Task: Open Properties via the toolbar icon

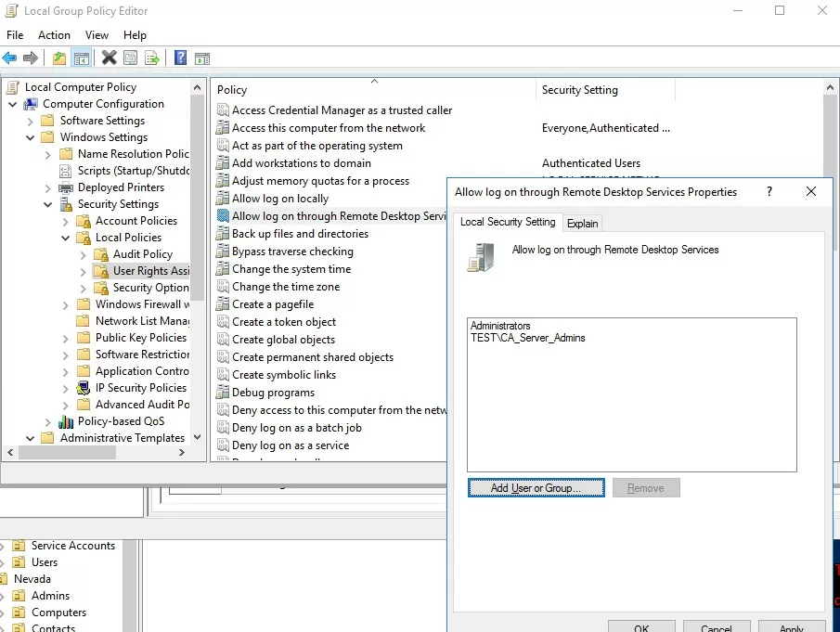Action: click(131, 58)
